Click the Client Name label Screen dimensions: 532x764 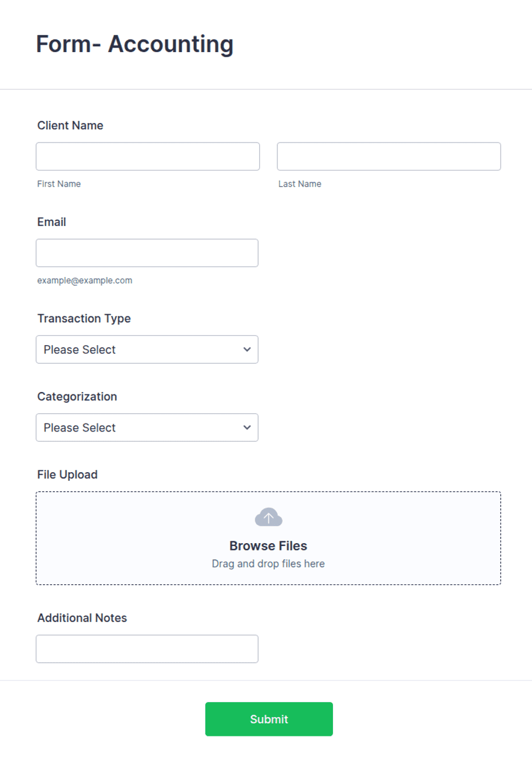(x=70, y=125)
